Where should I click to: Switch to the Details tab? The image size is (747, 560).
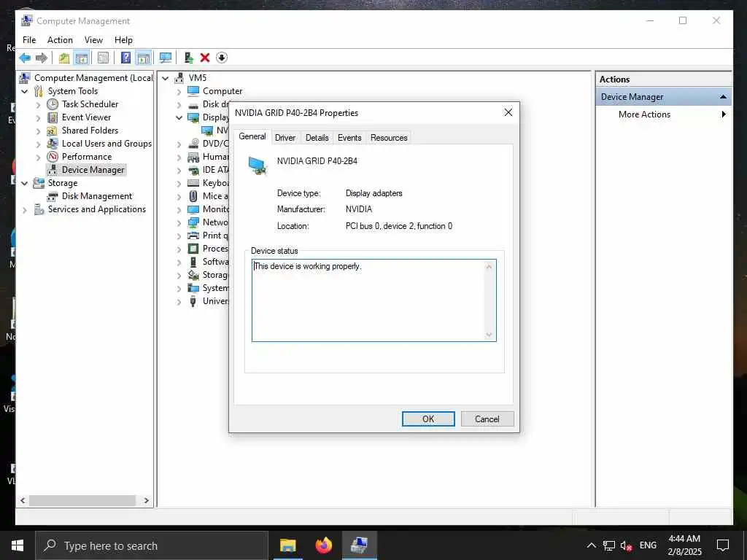click(x=317, y=138)
